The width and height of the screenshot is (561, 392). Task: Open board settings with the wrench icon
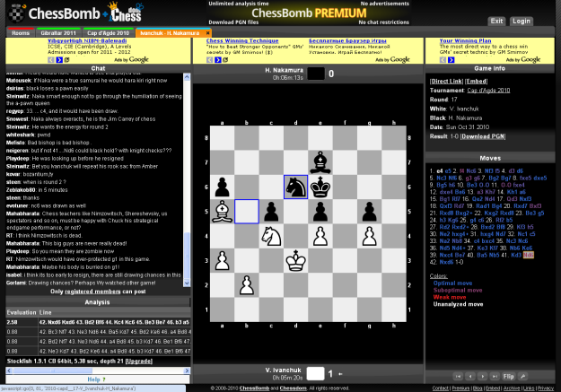(523, 376)
